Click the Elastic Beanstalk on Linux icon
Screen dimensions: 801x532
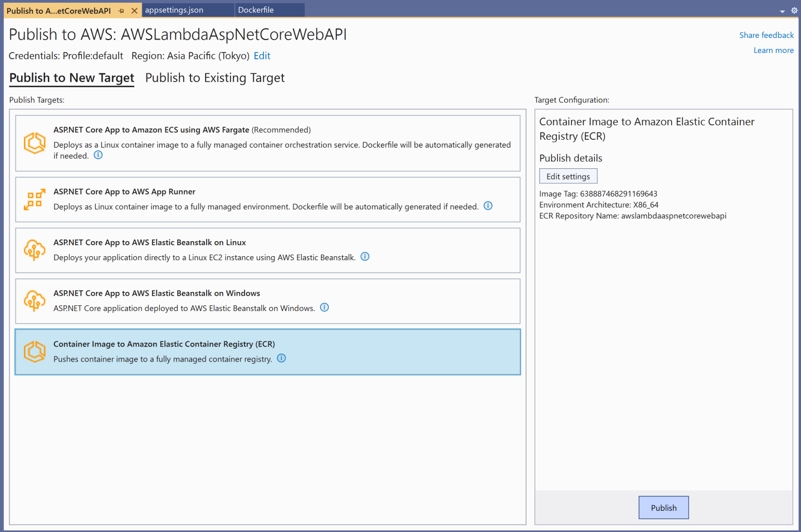tap(35, 250)
